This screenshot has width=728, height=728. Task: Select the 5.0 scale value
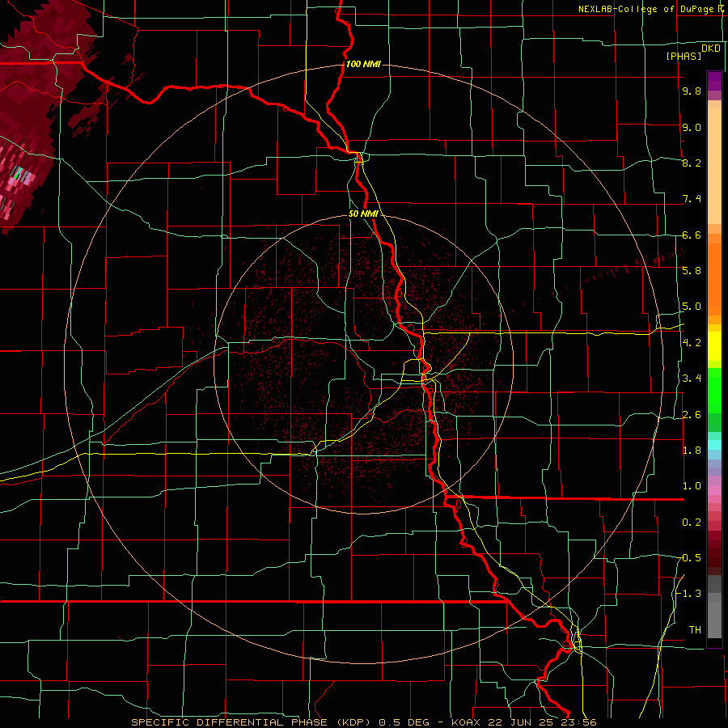pos(692,307)
